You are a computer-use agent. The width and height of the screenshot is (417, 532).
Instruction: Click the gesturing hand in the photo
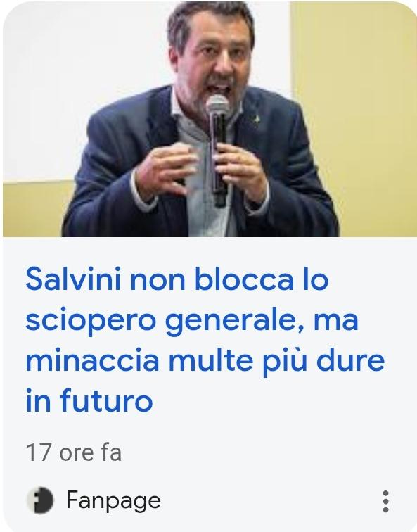coord(165,171)
